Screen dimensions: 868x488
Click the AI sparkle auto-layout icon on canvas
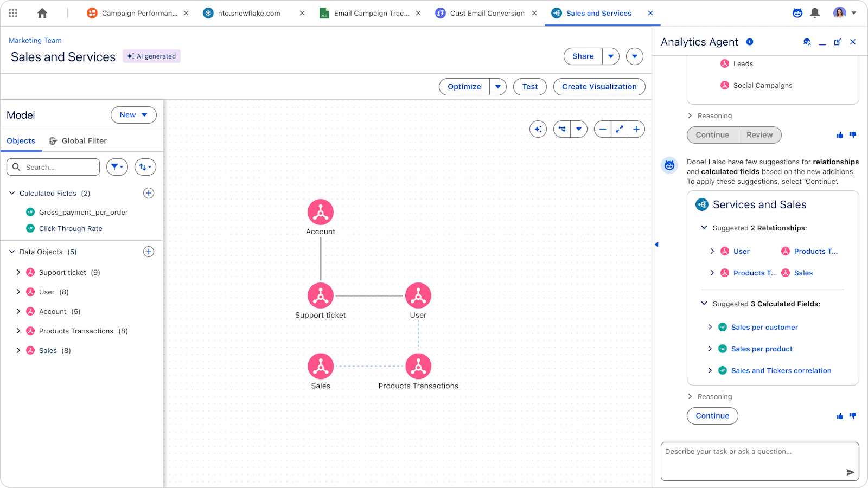(538, 129)
